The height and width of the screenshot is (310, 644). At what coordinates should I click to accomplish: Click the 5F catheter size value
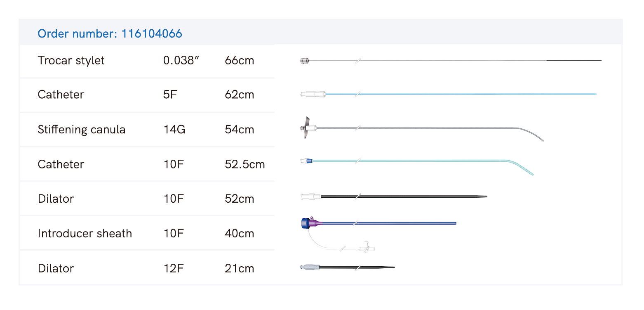point(169,95)
